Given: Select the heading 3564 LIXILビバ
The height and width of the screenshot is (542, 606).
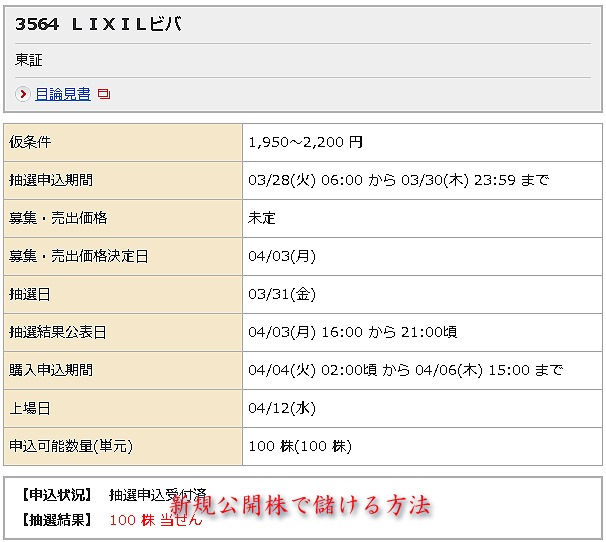Looking at the screenshot, I should pos(98,24).
